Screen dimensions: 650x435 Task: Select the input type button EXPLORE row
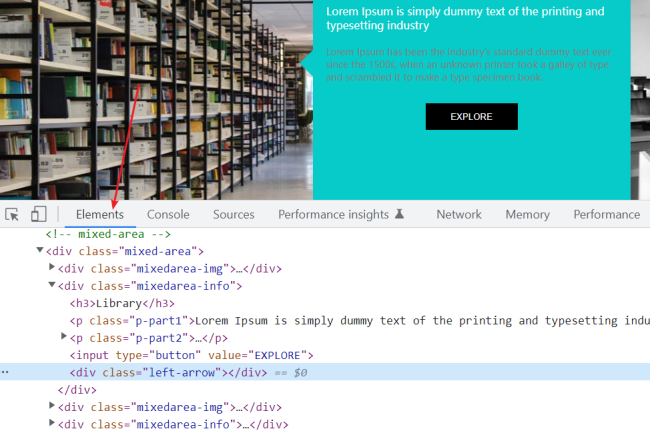point(192,355)
